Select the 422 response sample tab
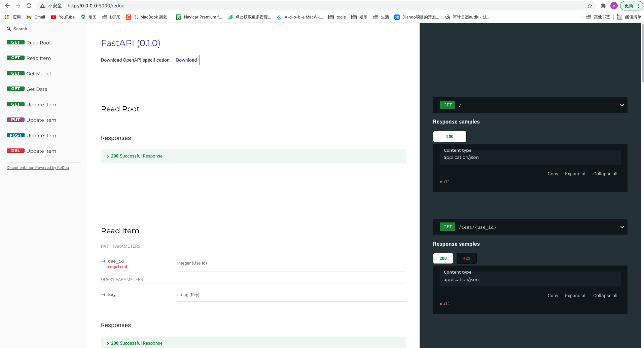644x348 pixels. [x=466, y=258]
